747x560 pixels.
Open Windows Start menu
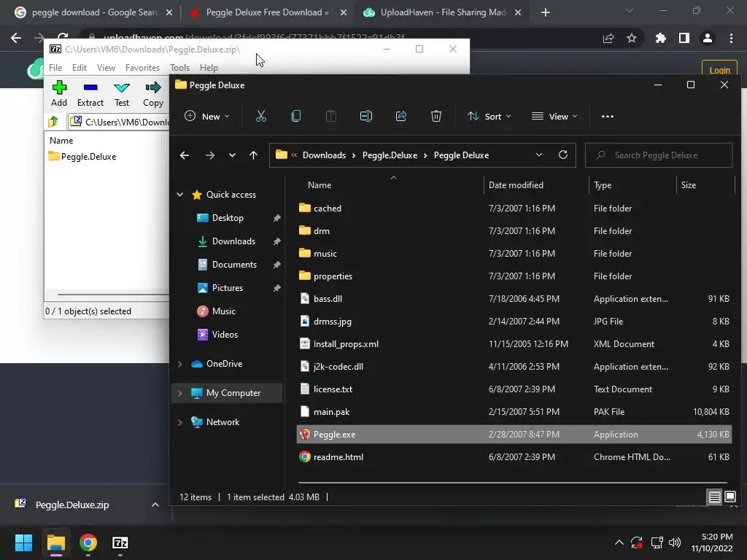click(23, 542)
